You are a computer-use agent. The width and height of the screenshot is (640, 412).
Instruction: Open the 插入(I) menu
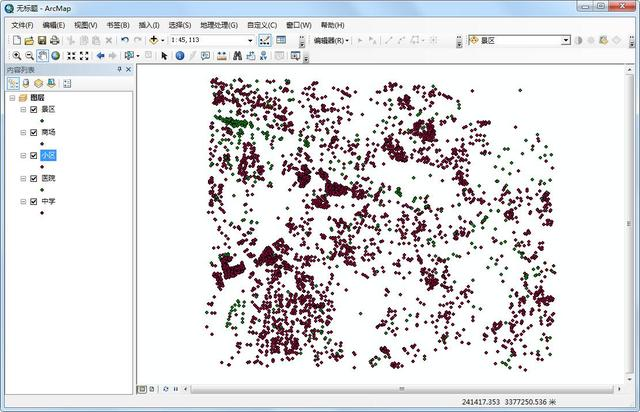(149, 25)
